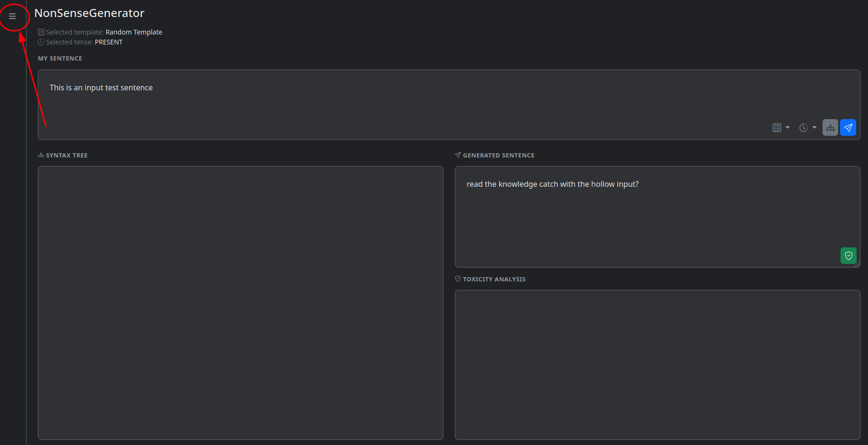The image size is (868, 445).
Task: Click the template icon beside Selected template label
Action: pyautogui.click(x=41, y=32)
